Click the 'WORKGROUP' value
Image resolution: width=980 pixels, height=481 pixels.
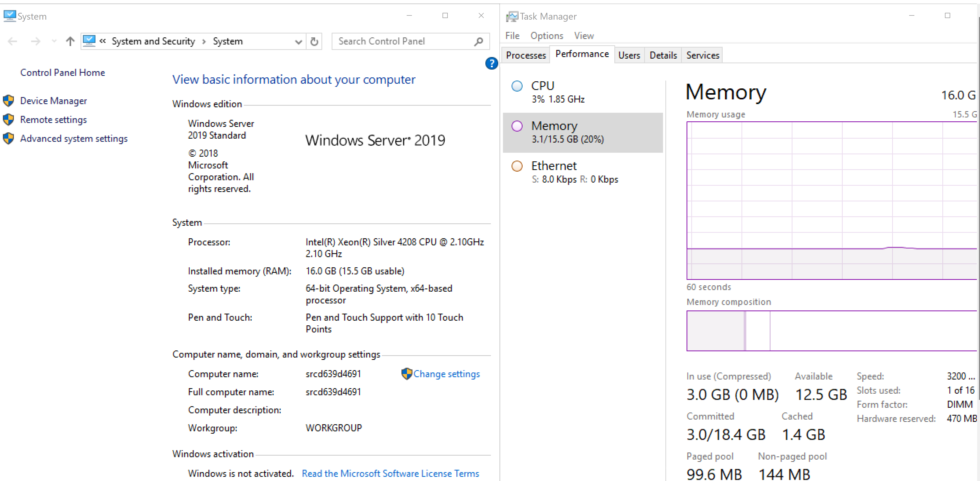click(334, 428)
